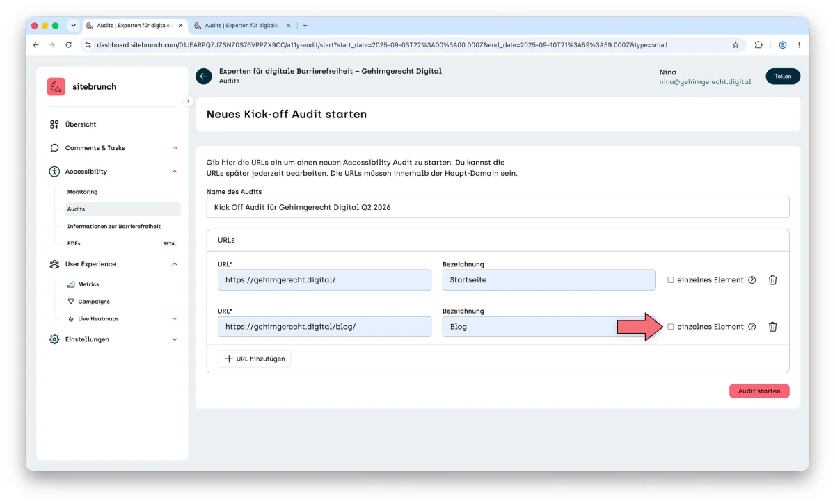Reload the page
This screenshot has width=835, height=504.
(68, 44)
